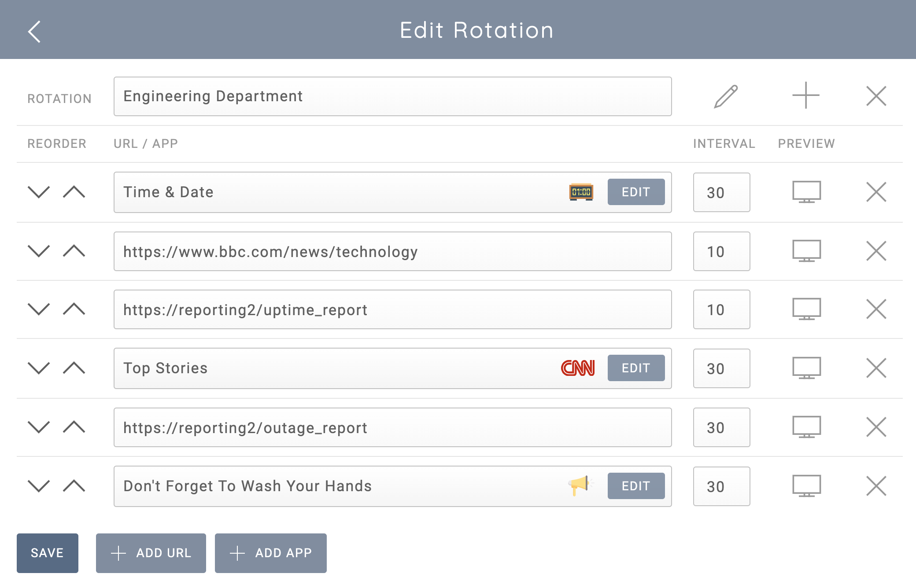Viewport: 916px width, 588px height.
Task: Click the Add App button
Action: coord(270,553)
